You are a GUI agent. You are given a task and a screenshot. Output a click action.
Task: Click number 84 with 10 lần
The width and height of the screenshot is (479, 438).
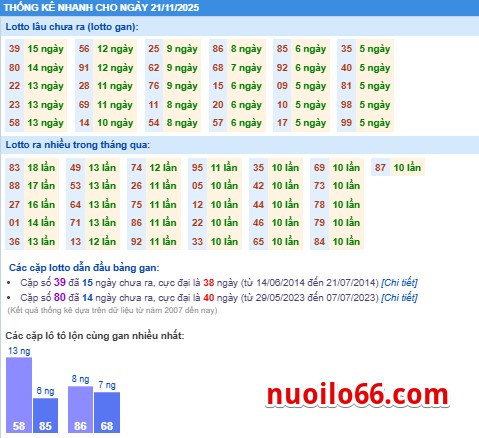[x=319, y=241]
